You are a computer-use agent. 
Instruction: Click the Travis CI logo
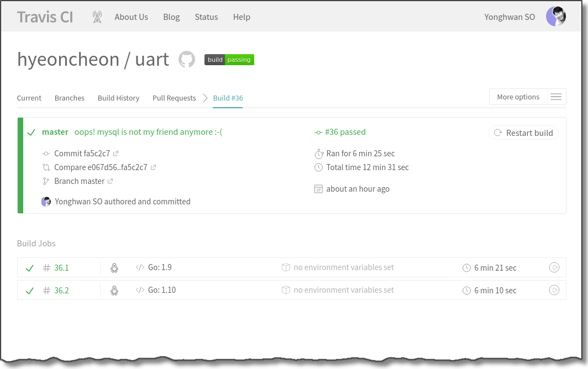pyautogui.click(x=45, y=17)
